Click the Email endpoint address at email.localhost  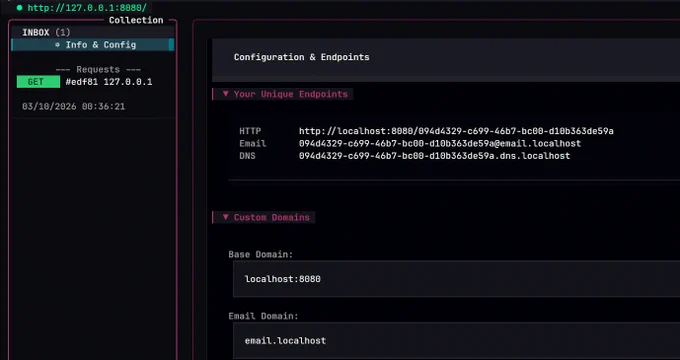(440, 144)
